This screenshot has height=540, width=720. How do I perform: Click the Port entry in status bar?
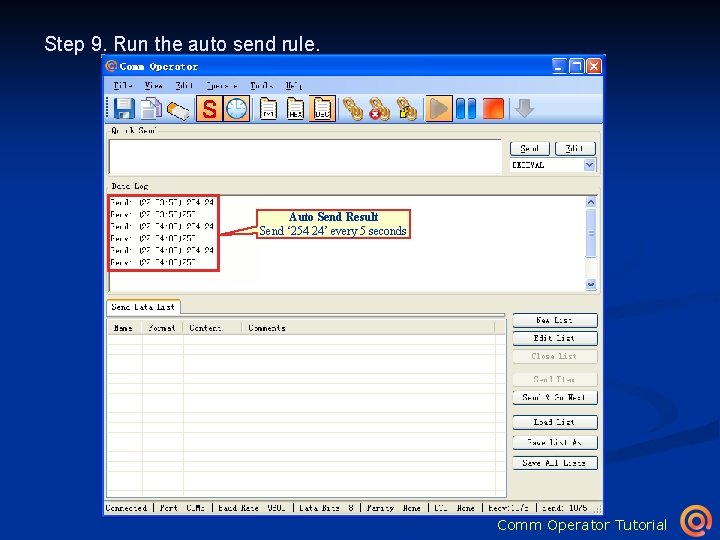pos(182,508)
